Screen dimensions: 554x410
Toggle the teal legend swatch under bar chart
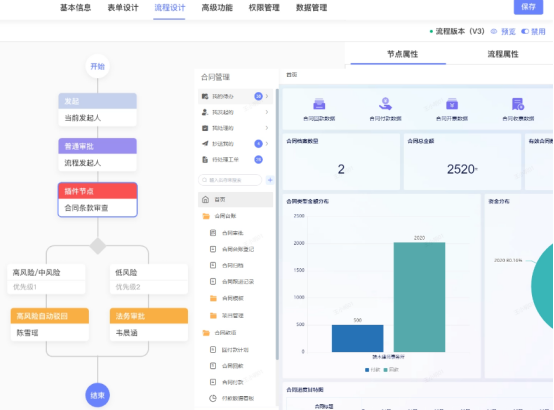tap(386, 370)
